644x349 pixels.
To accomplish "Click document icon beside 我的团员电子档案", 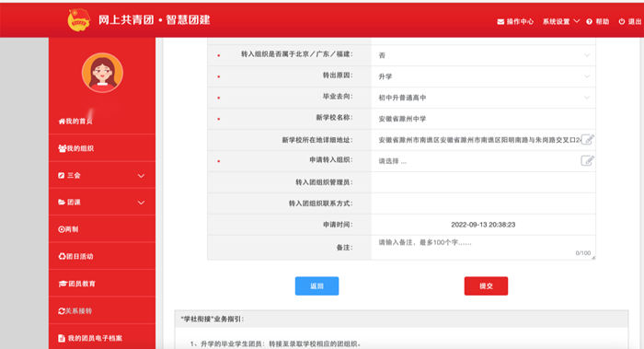I will (62, 338).
